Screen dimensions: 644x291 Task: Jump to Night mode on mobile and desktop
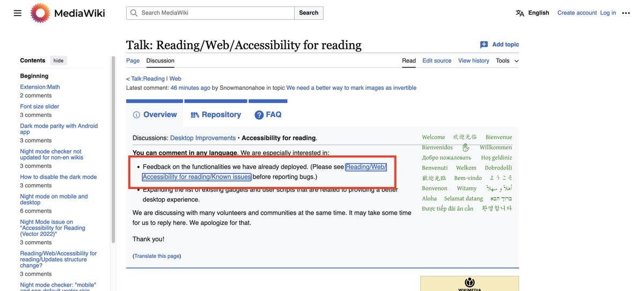click(54, 199)
